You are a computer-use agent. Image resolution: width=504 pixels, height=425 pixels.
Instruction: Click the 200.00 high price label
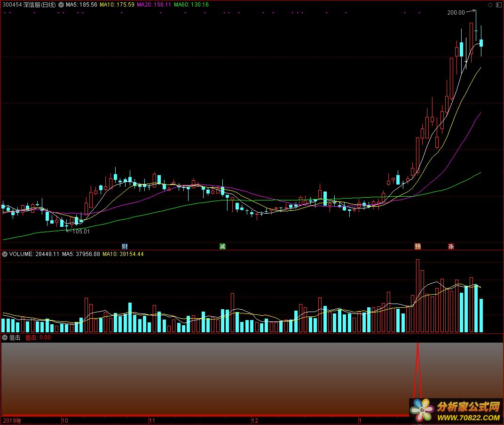[456, 13]
